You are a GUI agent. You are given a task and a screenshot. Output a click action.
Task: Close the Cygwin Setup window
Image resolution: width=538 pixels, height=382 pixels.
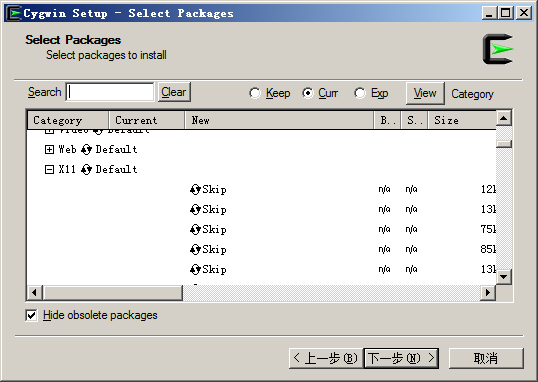pos(524,13)
